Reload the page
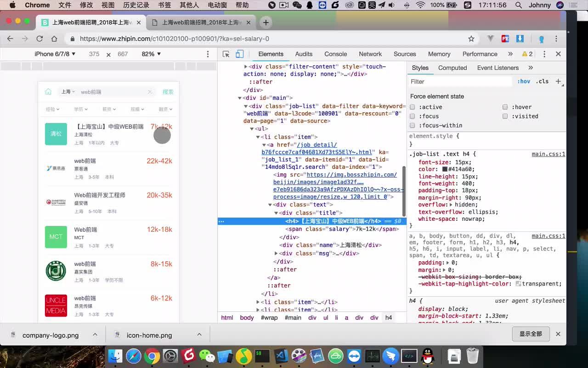The width and height of the screenshot is (588, 368). (x=40, y=39)
